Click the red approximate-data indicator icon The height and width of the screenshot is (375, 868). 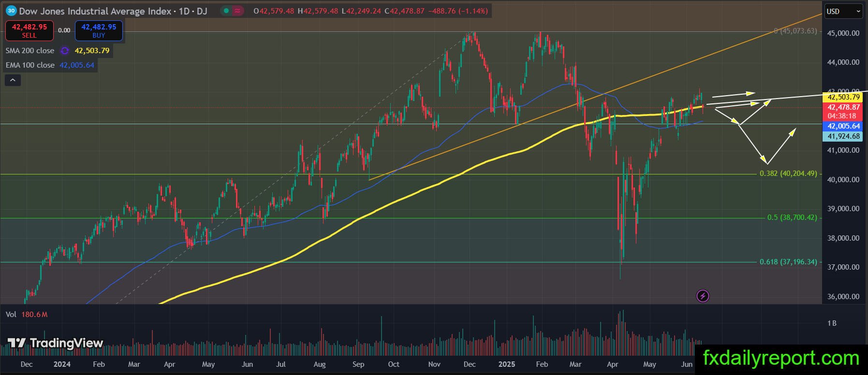(238, 11)
